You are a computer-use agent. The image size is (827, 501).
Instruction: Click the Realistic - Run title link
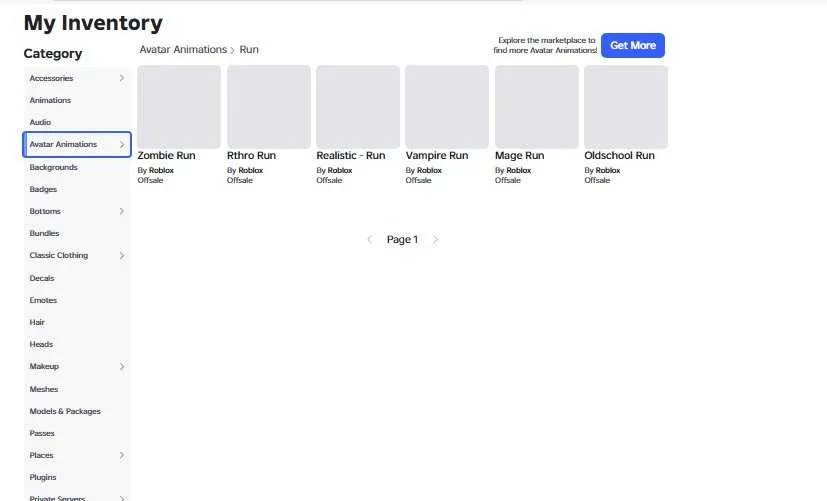click(351, 156)
